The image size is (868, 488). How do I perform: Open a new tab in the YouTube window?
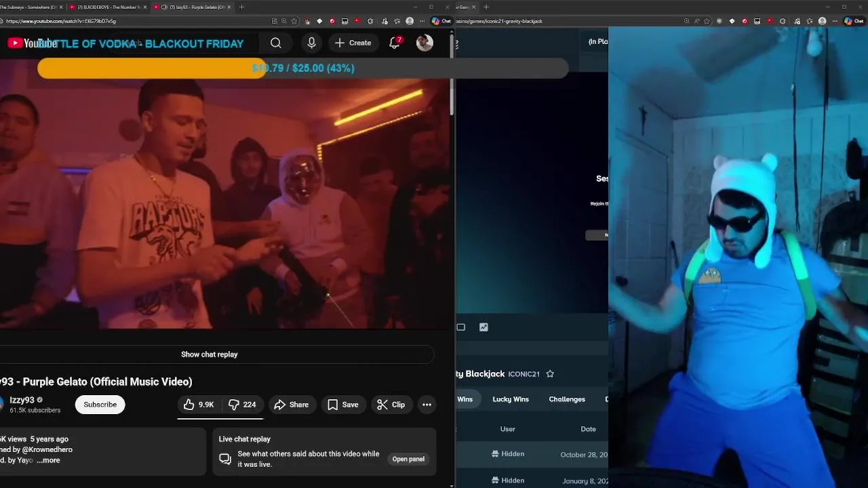(x=241, y=7)
